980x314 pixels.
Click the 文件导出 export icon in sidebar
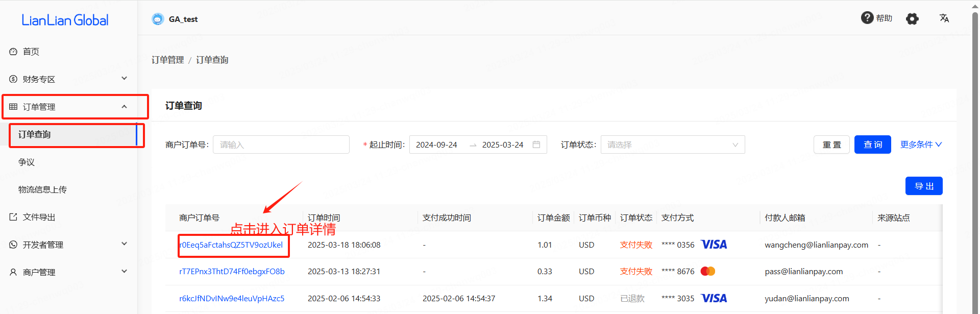pos(13,217)
